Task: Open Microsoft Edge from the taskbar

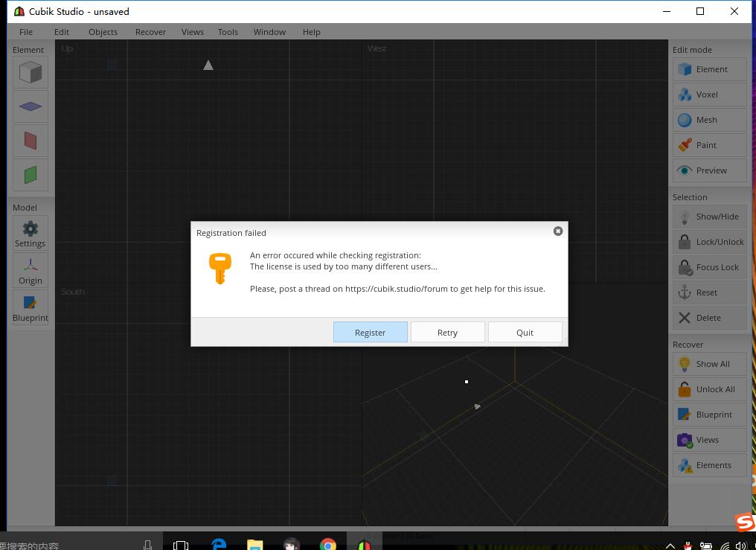Action: [x=219, y=543]
